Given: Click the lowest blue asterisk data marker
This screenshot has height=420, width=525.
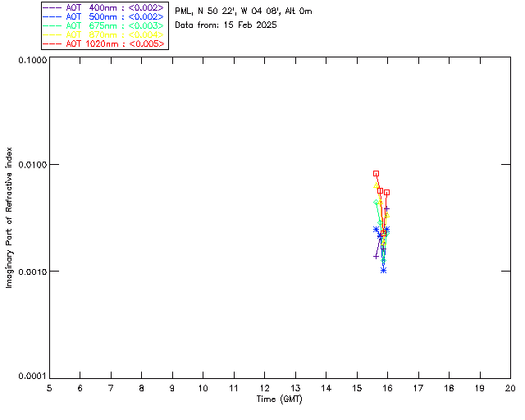Looking at the screenshot, I should click(384, 270).
